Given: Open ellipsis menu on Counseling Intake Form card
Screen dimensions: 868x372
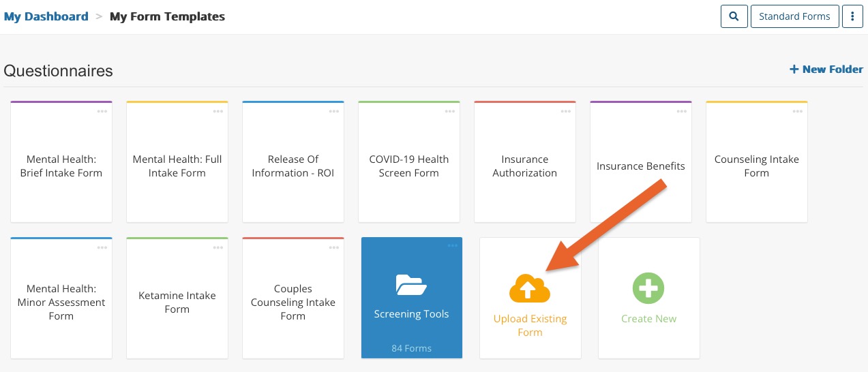Looking at the screenshot, I should (x=798, y=111).
